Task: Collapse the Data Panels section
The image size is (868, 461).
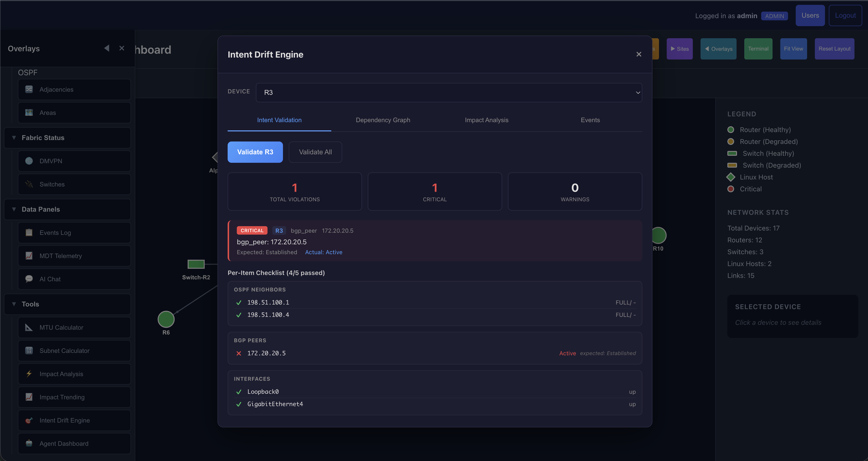Action: pyautogui.click(x=67, y=209)
